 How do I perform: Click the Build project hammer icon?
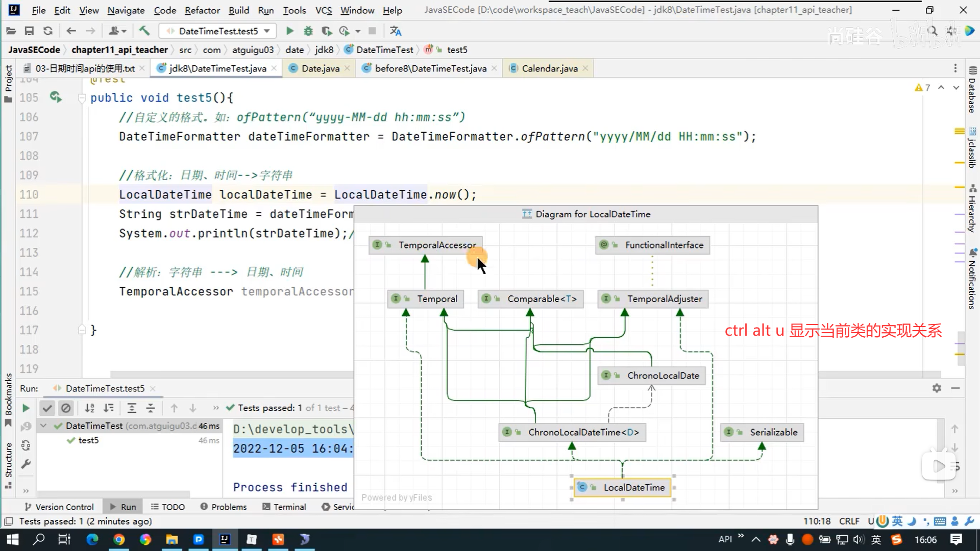144,31
